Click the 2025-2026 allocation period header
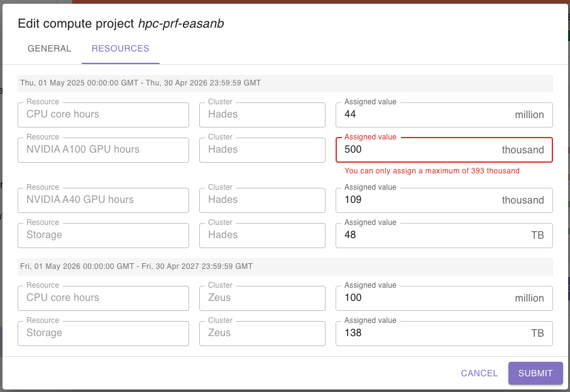This screenshot has height=392, width=570. [140, 83]
